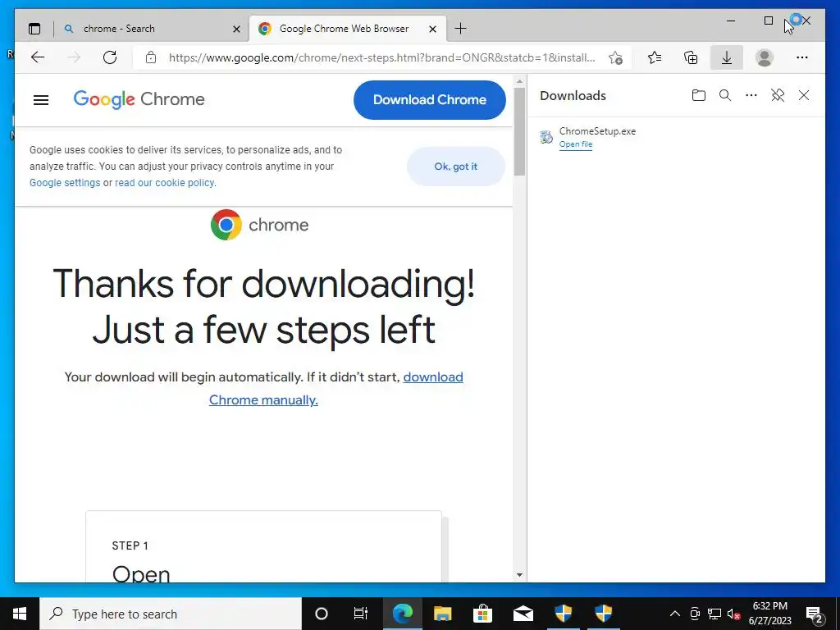Go back to previous page
Image resolution: width=840 pixels, height=630 pixels.
pyautogui.click(x=38, y=57)
